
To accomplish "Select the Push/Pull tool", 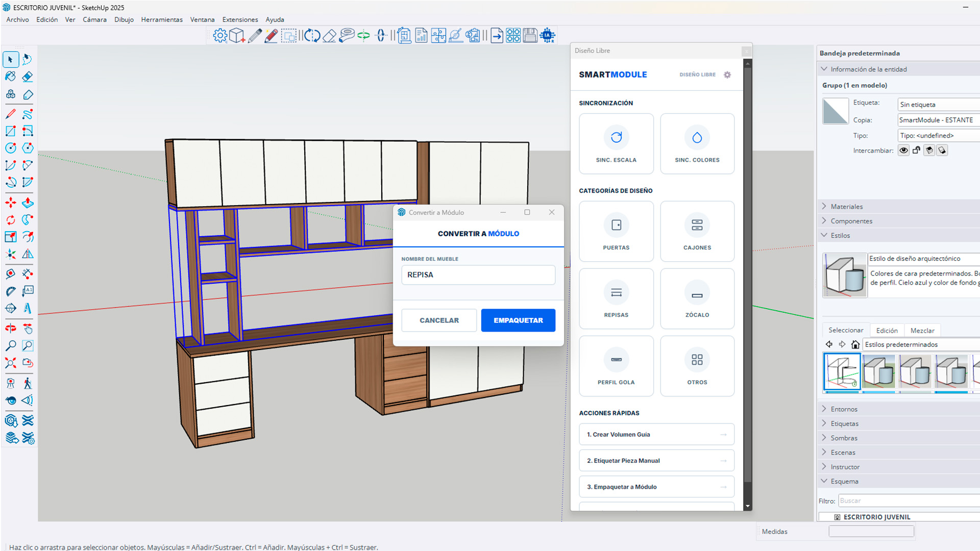I will coord(28,203).
